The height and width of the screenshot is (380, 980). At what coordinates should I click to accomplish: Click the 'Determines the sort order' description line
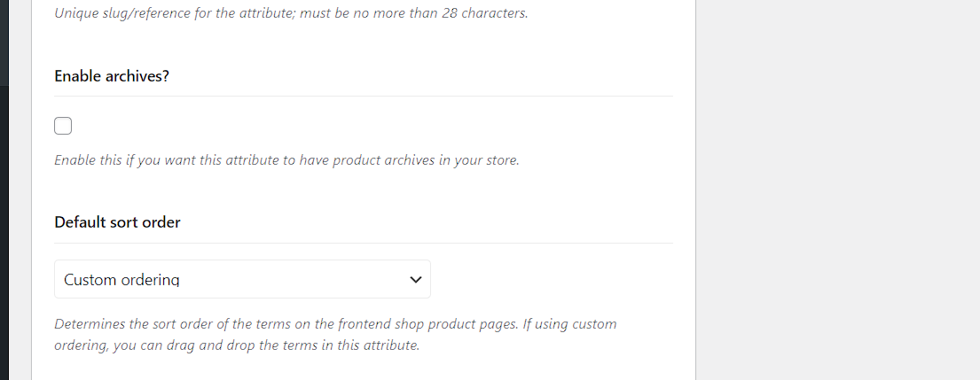(x=142, y=323)
